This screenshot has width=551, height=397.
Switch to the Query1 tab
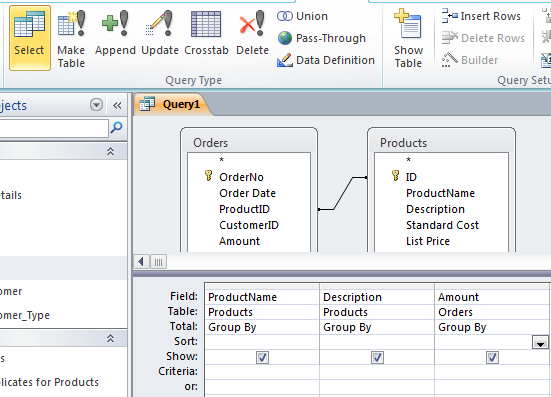pos(173,104)
